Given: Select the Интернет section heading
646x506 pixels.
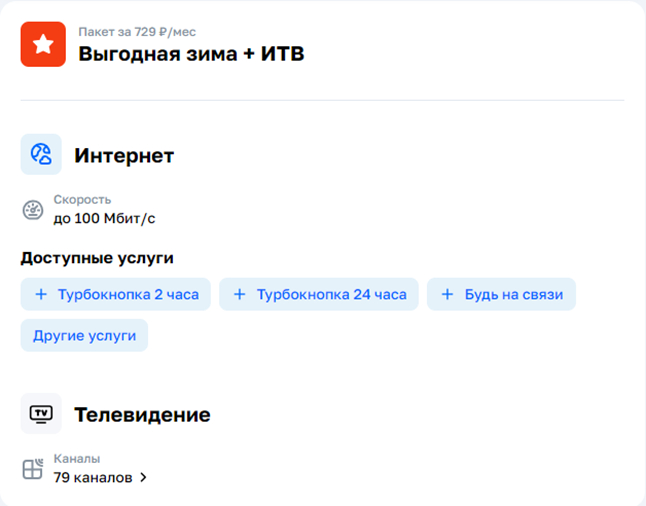Looking at the screenshot, I should [124, 156].
